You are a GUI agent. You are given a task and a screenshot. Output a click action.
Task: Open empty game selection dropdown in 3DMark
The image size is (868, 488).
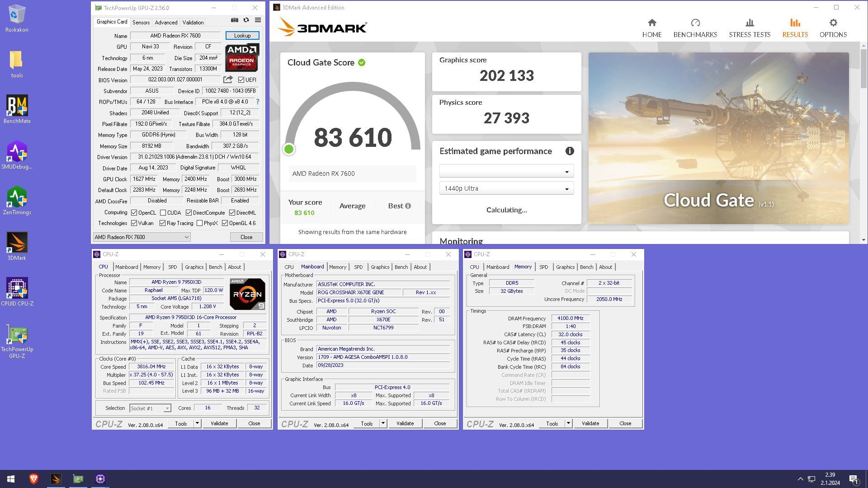click(506, 171)
